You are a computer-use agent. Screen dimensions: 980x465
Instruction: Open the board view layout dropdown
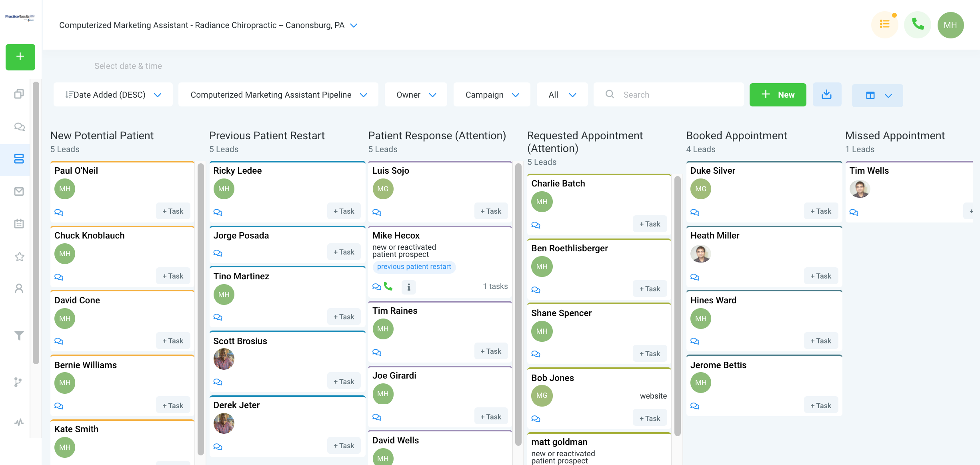point(877,95)
